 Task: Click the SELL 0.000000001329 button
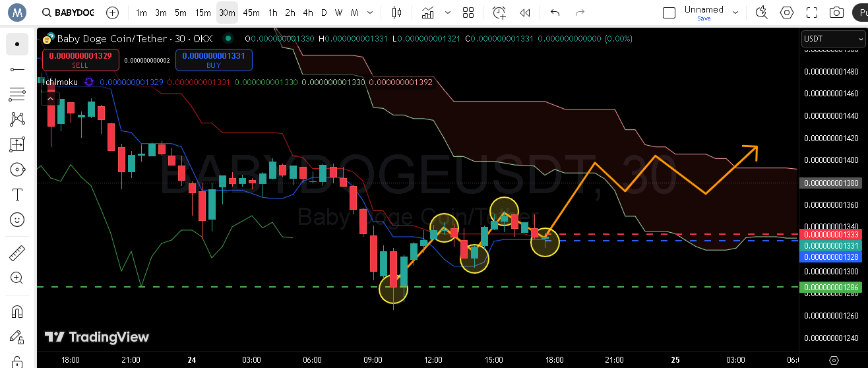point(80,60)
